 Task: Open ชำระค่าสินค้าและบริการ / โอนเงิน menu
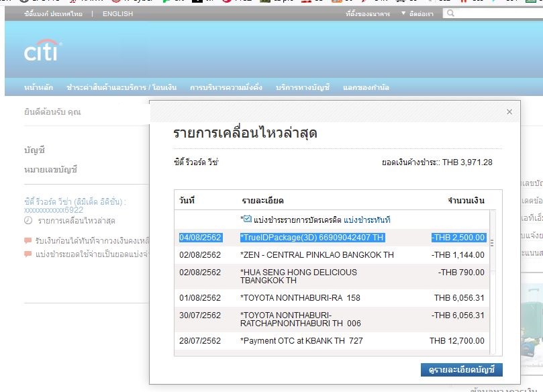(x=121, y=87)
